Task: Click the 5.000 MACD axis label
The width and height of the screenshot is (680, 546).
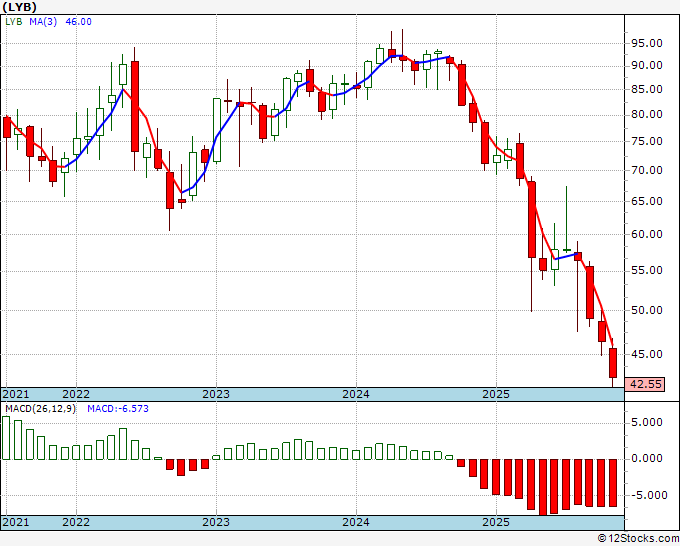Action: click(647, 422)
